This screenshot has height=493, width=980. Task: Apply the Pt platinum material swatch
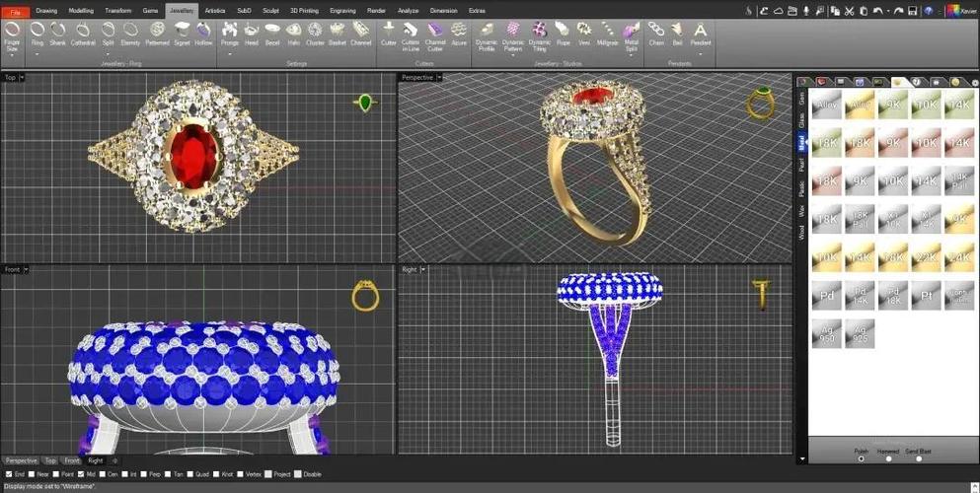tap(926, 296)
